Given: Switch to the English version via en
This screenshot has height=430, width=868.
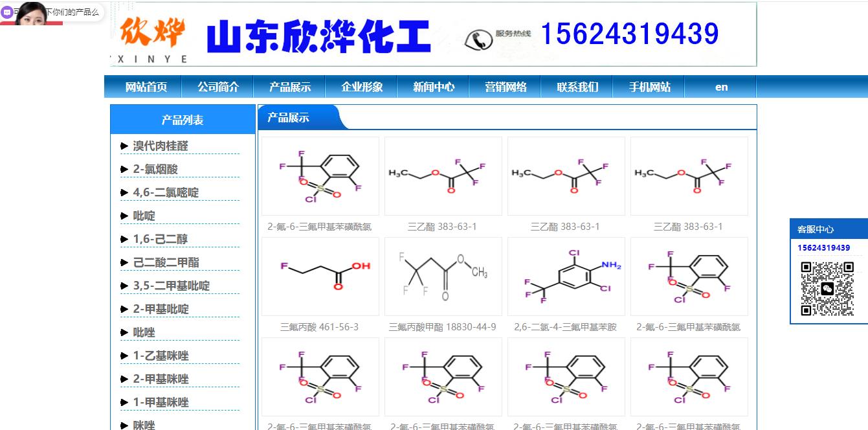Looking at the screenshot, I should click(720, 86).
